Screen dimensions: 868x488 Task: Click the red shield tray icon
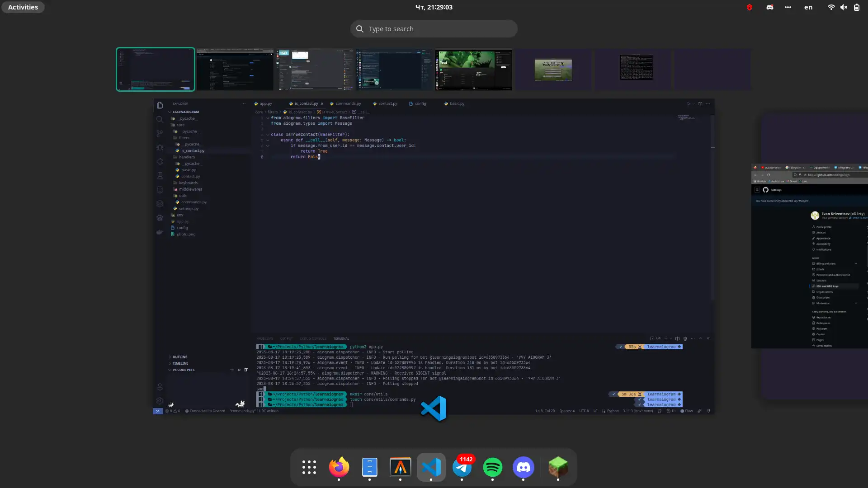750,7
